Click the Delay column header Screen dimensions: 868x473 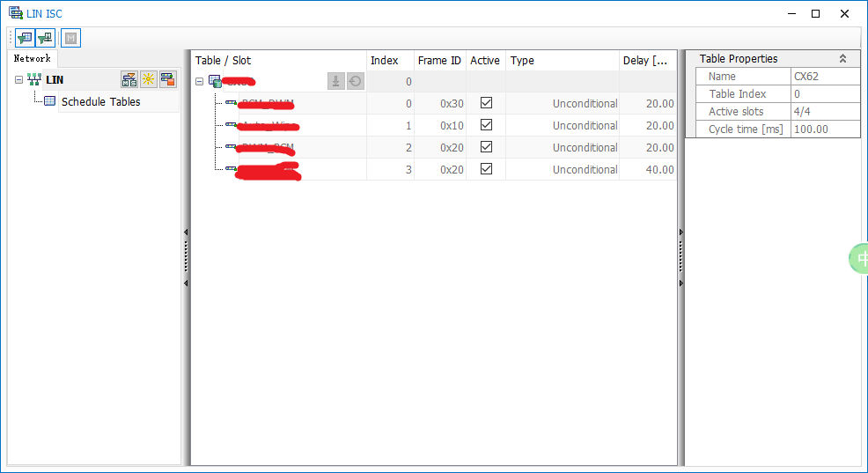(x=648, y=61)
